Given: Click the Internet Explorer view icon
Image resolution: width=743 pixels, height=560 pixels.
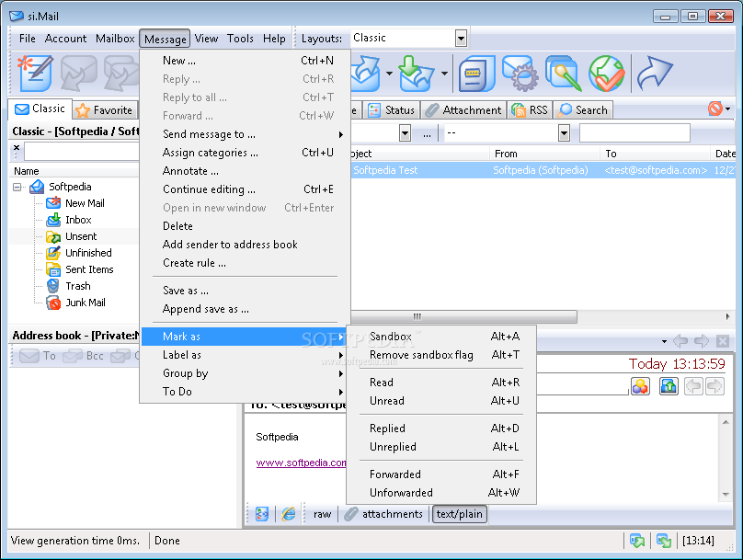Looking at the screenshot, I should click(289, 514).
